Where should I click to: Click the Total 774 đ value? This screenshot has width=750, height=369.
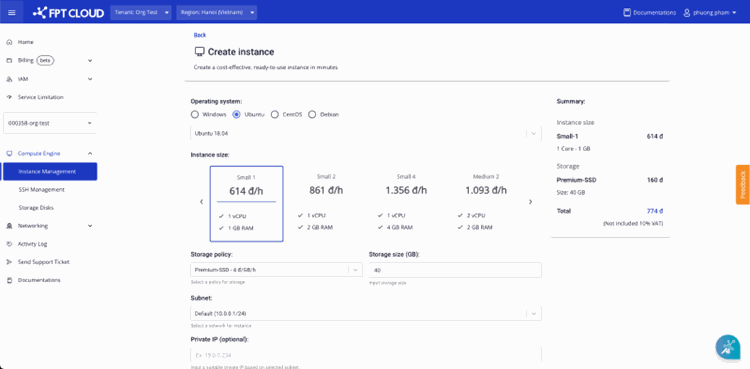(655, 211)
